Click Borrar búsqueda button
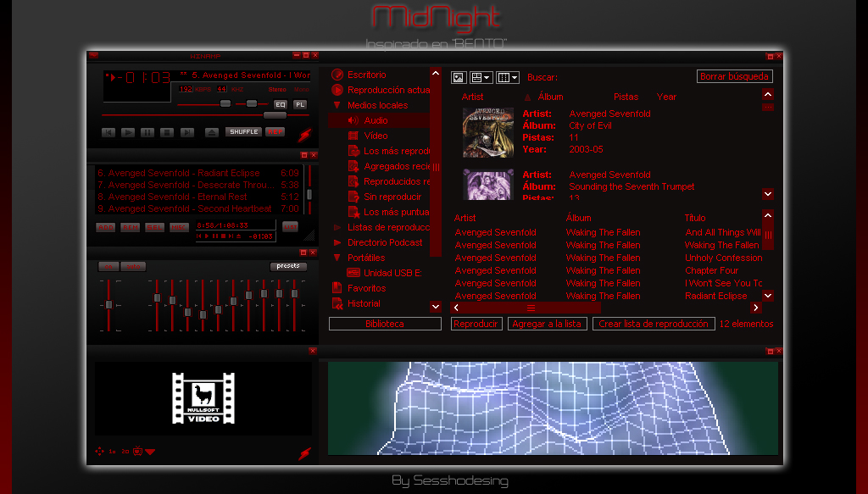This screenshot has width=868, height=494. 734,76
